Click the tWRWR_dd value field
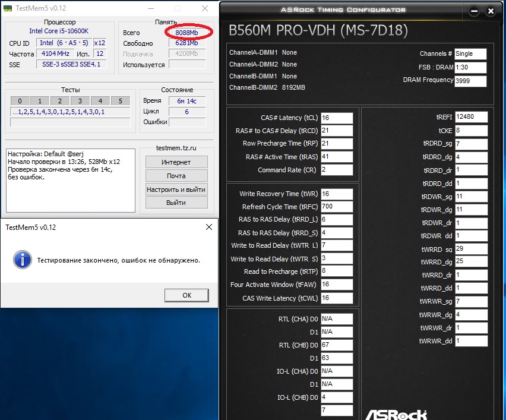506x420 pixels. [471, 340]
